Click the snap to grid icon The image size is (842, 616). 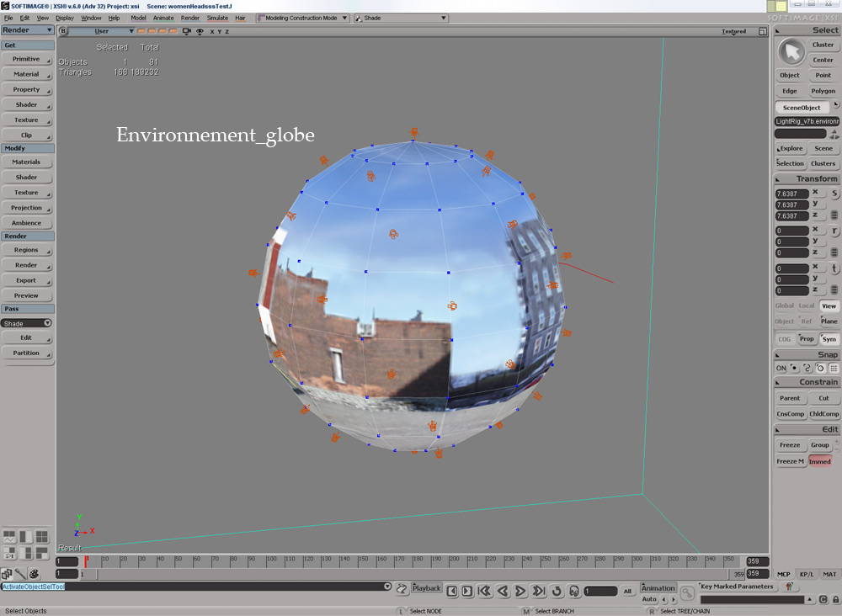point(834,368)
